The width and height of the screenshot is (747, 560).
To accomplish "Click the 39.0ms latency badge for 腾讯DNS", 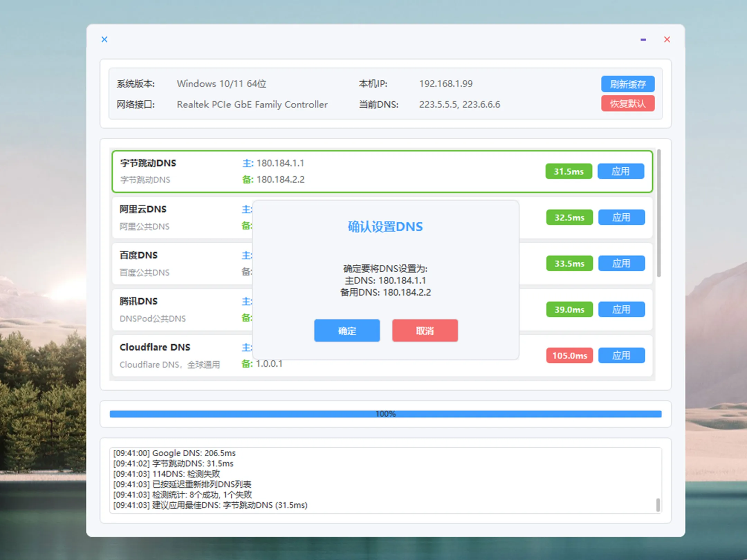I will (569, 309).
